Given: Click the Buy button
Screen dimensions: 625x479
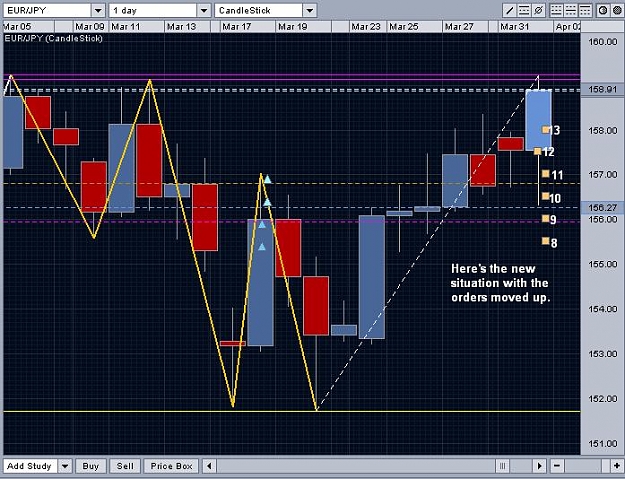Looking at the screenshot, I should click(x=90, y=465).
